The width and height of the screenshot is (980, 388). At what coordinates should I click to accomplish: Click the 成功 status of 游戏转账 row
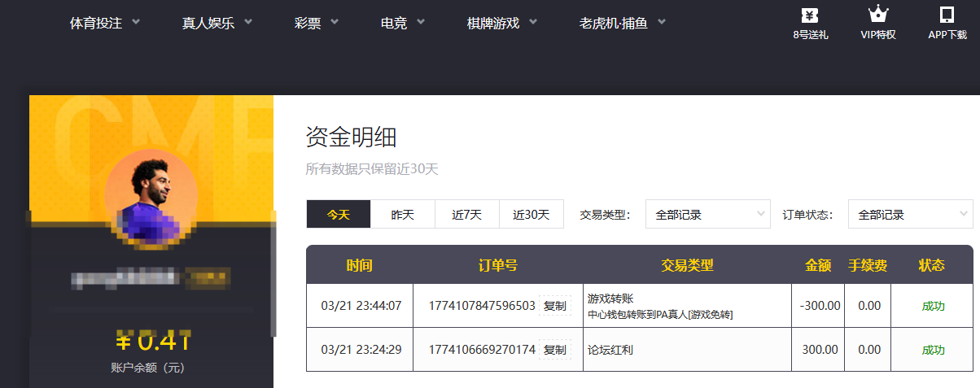(933, 306)
